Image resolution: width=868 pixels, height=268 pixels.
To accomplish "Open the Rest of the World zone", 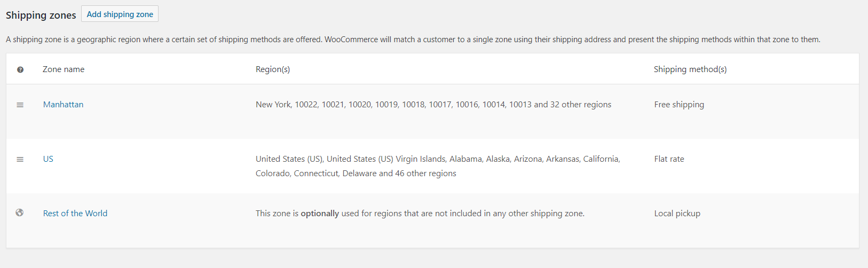I will pos(75,214).
